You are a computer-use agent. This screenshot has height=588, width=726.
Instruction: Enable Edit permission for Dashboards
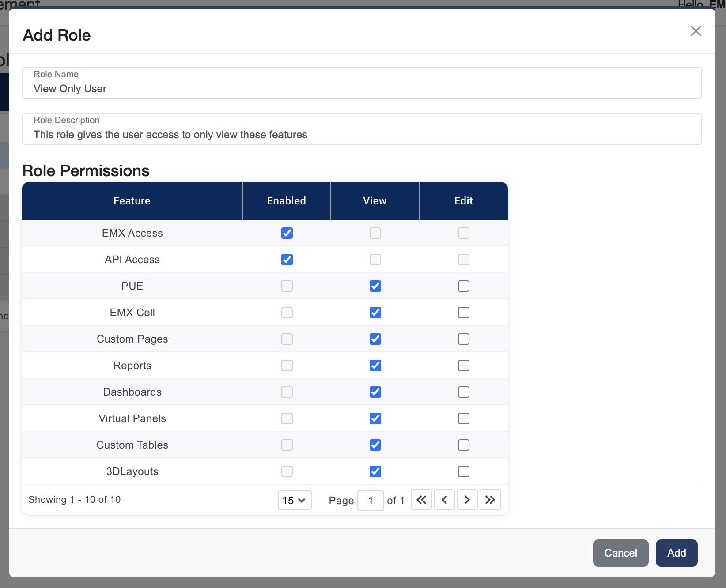[464, 392]
